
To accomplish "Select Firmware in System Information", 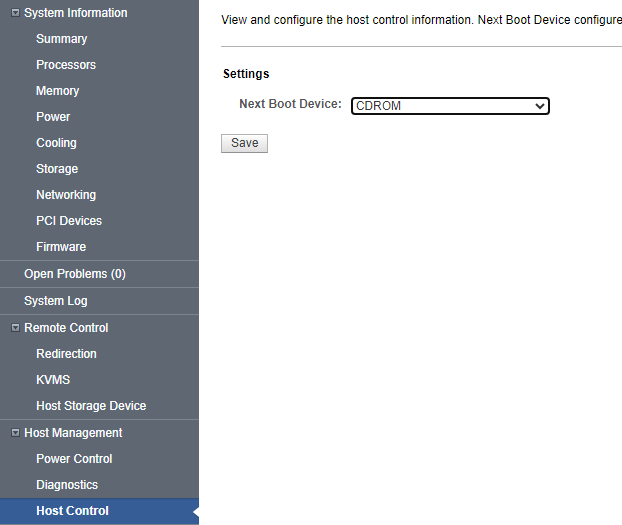I will pos(61,247).
